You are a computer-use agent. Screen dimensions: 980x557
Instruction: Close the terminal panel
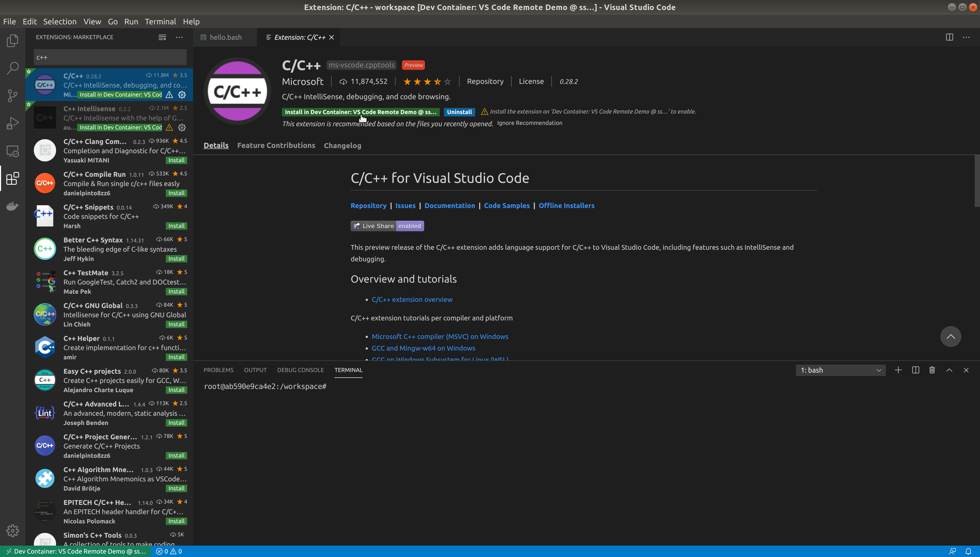pos(966,370)
